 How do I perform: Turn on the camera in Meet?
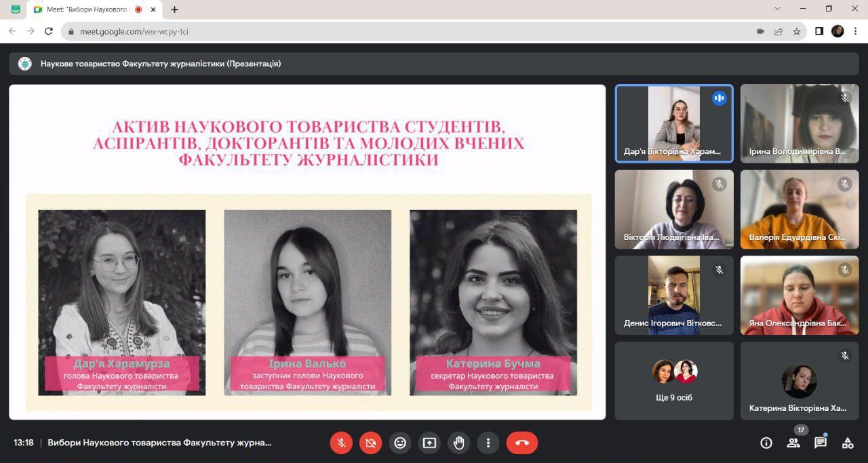[x=370, y=443]
